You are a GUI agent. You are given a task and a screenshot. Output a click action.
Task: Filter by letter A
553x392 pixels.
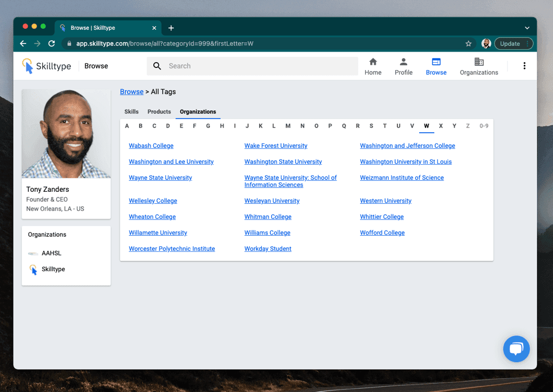127,126
